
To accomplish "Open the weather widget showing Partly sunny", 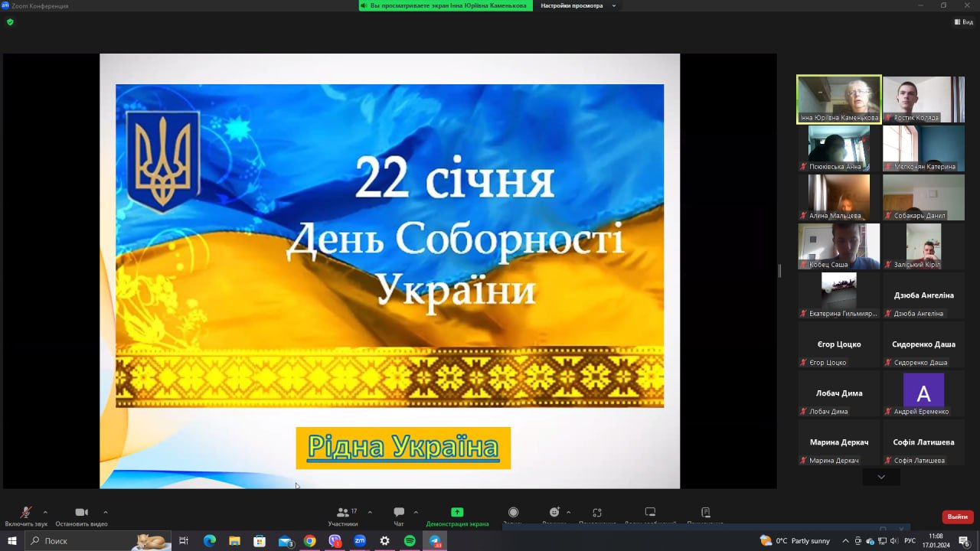I will click(795, 541).
